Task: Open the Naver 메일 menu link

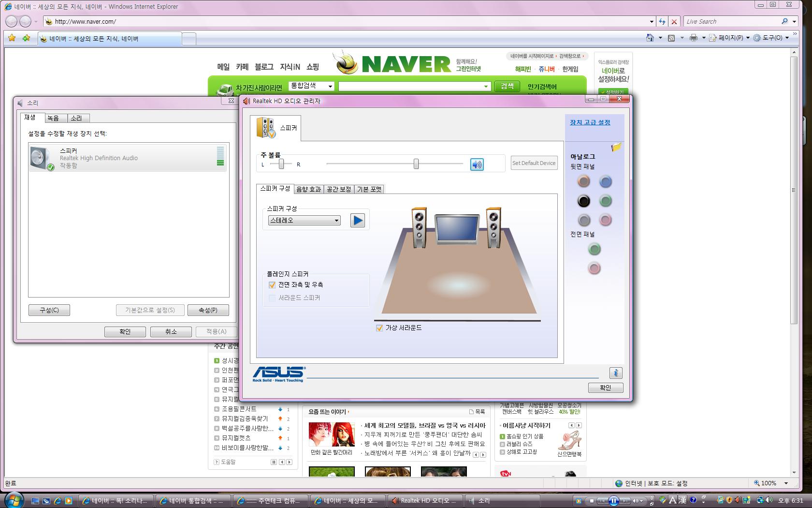Action: coord(223,67)
